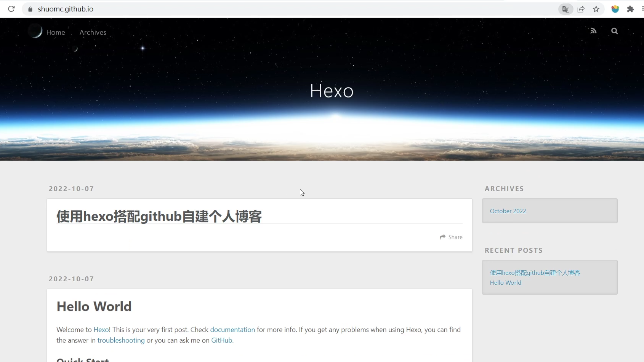Open the Extensions puzzle-piece menu
Image resolution: width=644 pixels, height=362 pixels.
631,9
